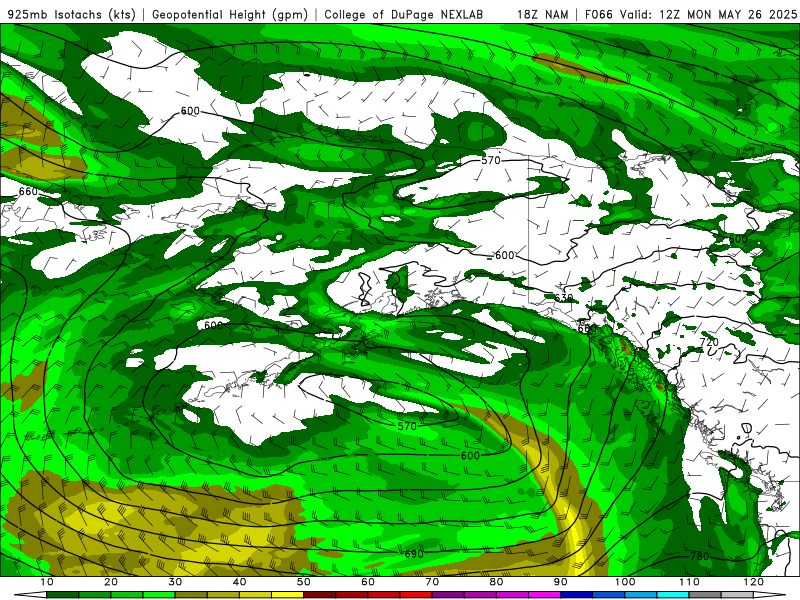Click the colorbar label 30
This screenshot has width=800, height=600.
175,582
